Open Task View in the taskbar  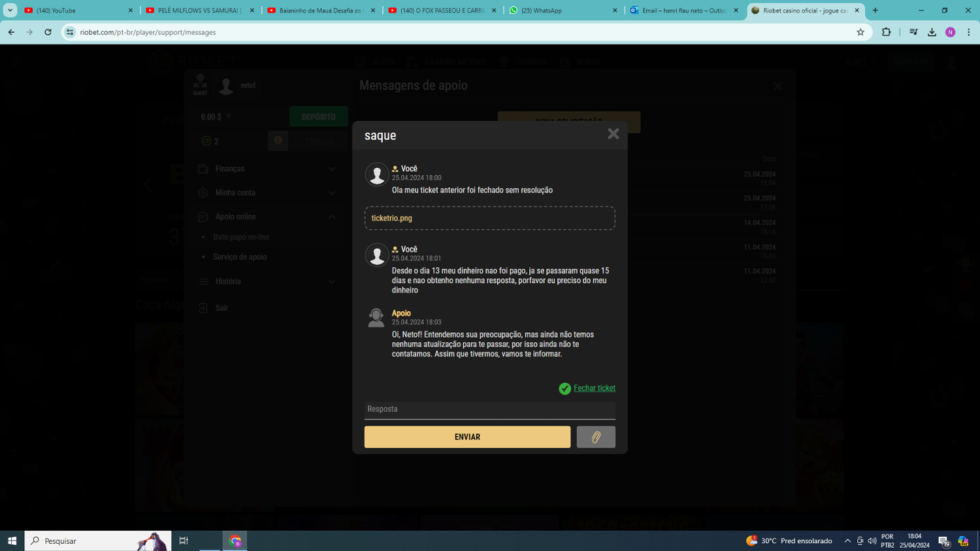click(184, 541)
